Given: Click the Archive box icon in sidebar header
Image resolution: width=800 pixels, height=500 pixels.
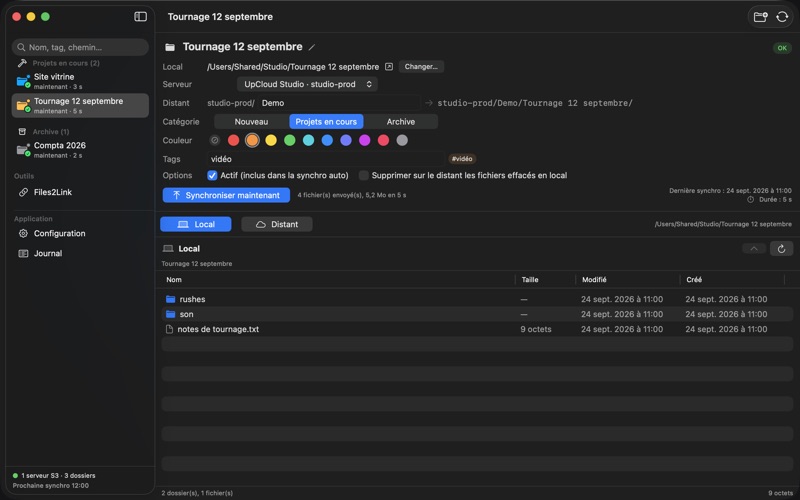Looking at the screenshot, I should (x=22, y=132).
